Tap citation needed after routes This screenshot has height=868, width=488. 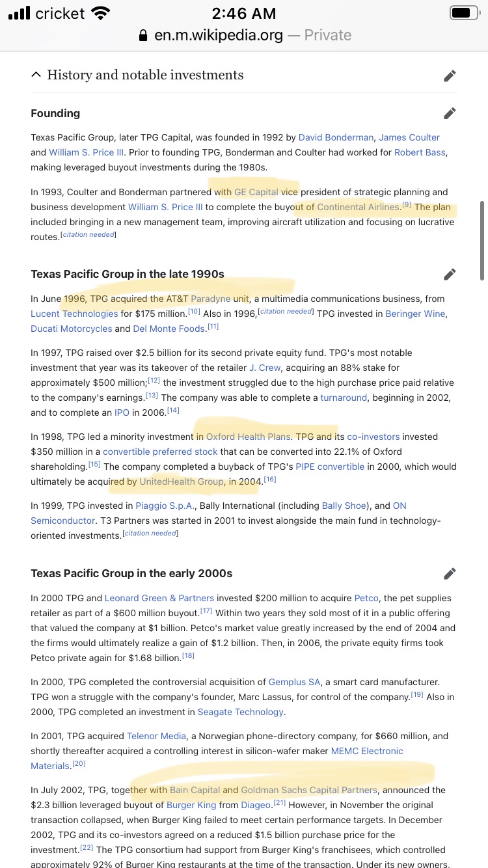[88, 234]
